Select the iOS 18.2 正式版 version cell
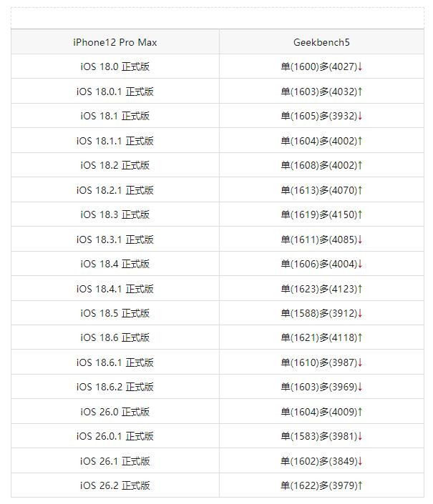The width and height of the screenshot is (433, 504). pyautogui.click(x=115, y=165)
